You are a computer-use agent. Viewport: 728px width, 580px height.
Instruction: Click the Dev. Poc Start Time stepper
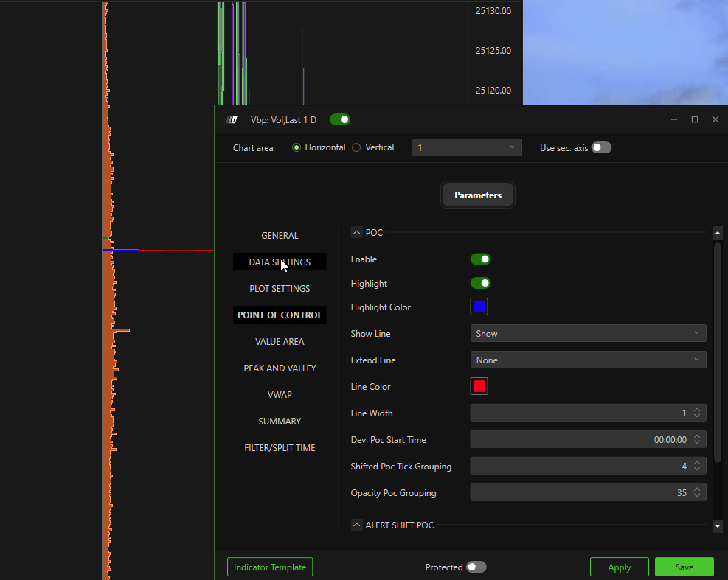click(697, 439)
